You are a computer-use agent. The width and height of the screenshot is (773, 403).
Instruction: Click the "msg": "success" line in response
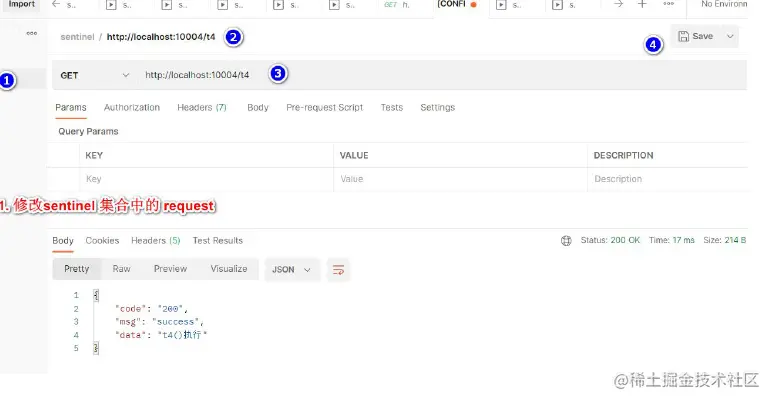point(159,322)
